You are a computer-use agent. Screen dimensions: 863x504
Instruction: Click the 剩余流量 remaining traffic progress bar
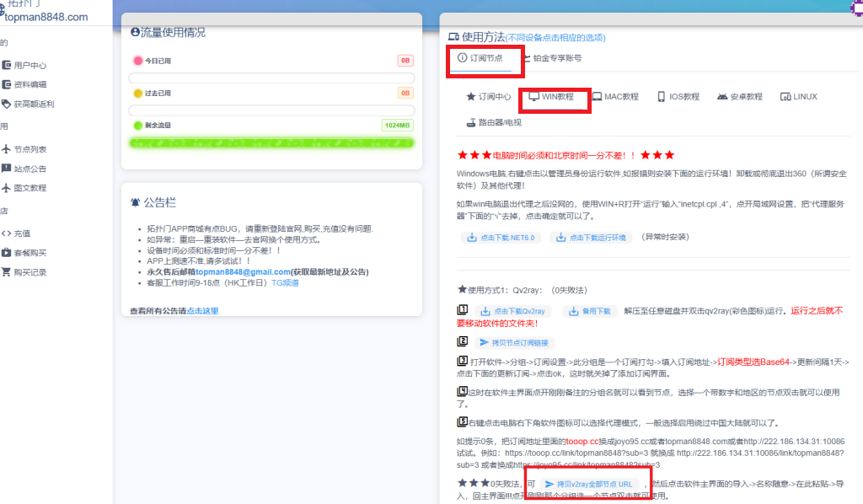tap(271, 142)
